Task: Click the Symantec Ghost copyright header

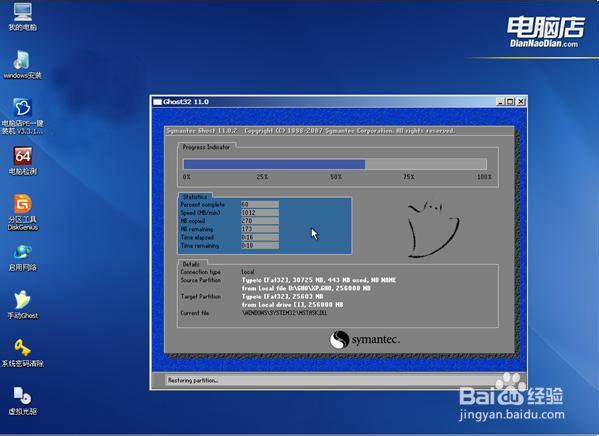Action: click(x=311, y=131)
